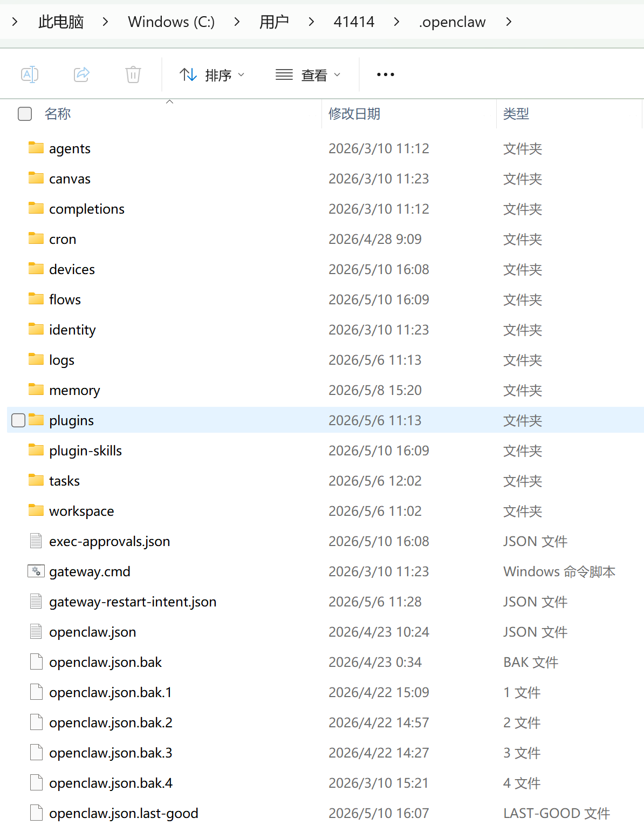
Task: Click date 2026/4/23 10:24 of openclaw.json
Action: coord(379,632)
